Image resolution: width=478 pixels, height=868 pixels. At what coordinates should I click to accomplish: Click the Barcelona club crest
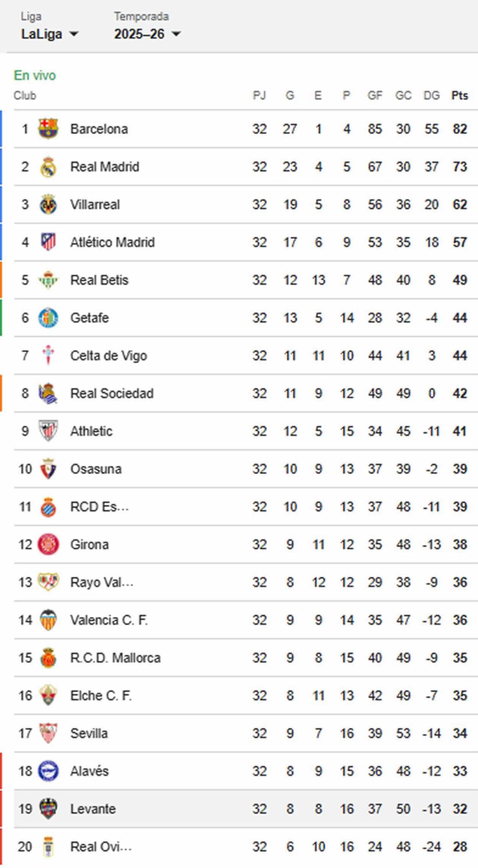(48, 128)
